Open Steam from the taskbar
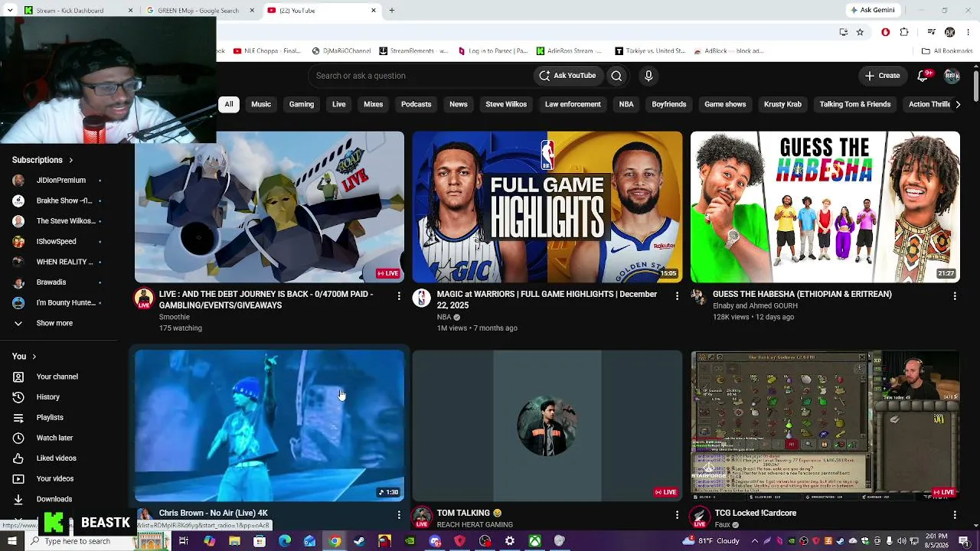The width and height of the screenshot is (980, 551). [359, 541]
